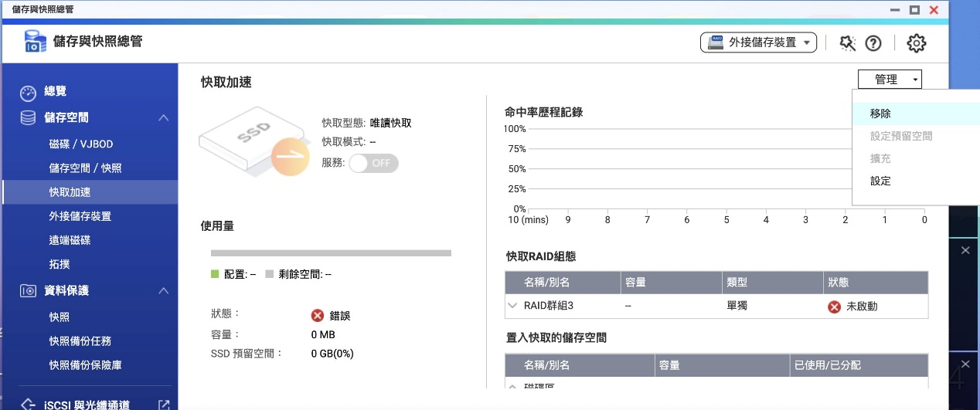Close the background window's upper X

(x=965, y=250)
